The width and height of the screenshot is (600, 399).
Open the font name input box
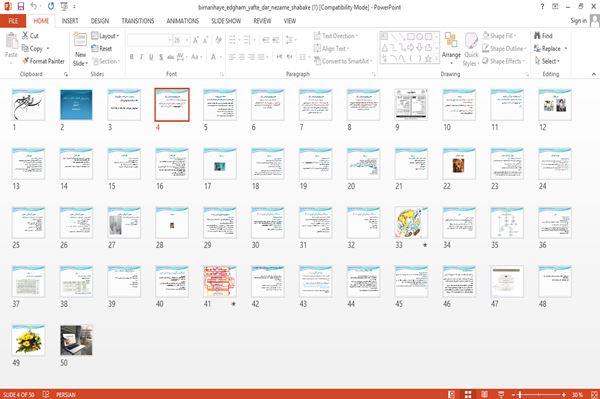pyautogui.click(x=149, y=40)
